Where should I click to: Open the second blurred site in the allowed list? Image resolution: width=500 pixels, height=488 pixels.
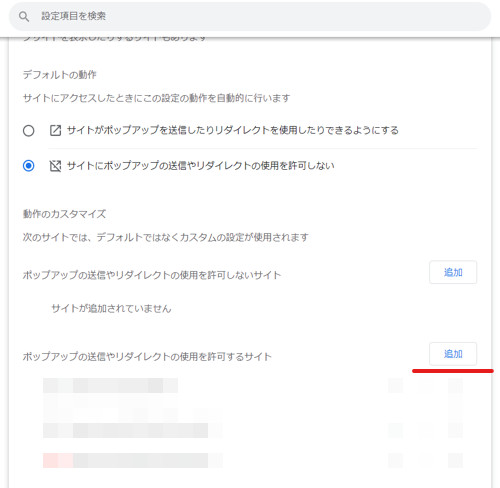(x=133, y=407)
